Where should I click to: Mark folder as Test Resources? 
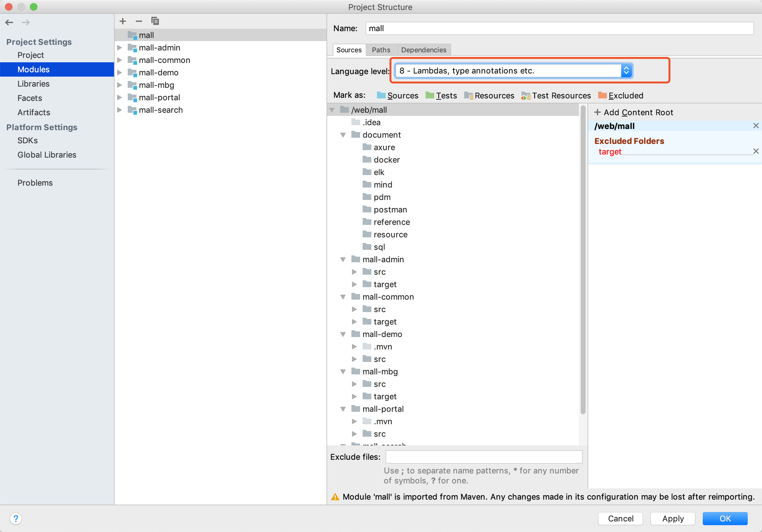[x=556, y=96]
